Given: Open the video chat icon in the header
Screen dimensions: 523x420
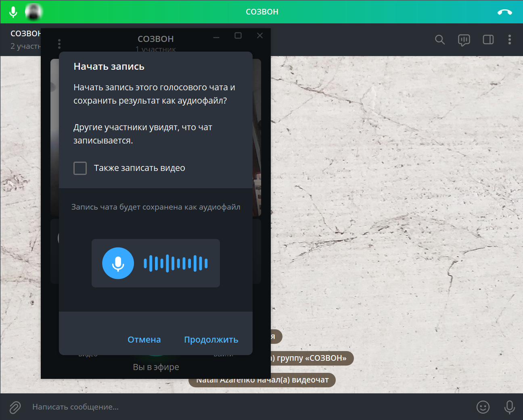Looking at the screenshot, I should click(464, 40).
